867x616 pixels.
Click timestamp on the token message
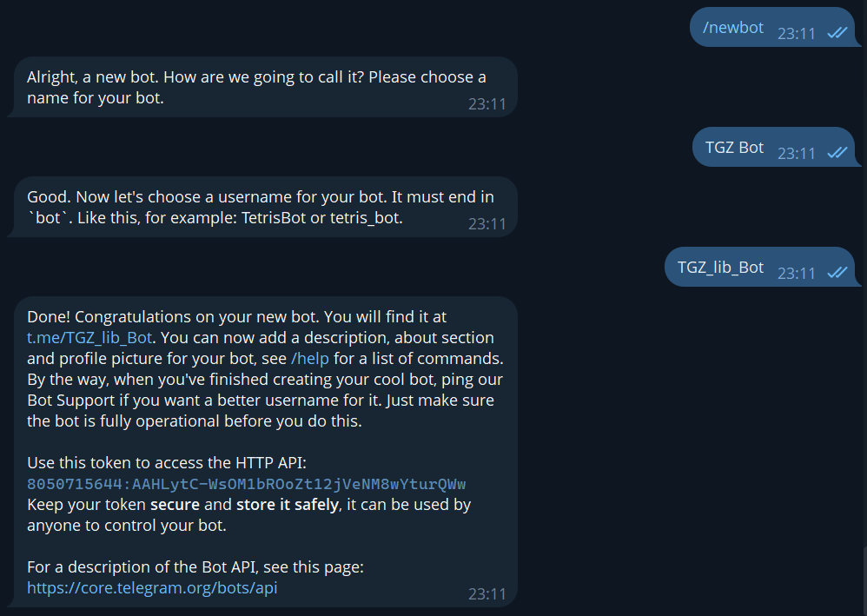coord(487,594)
